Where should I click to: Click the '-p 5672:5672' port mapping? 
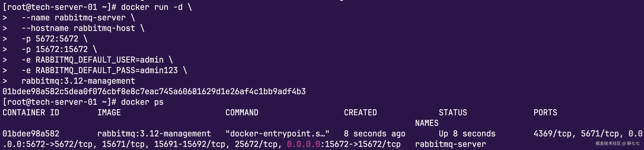coord(50,39)
